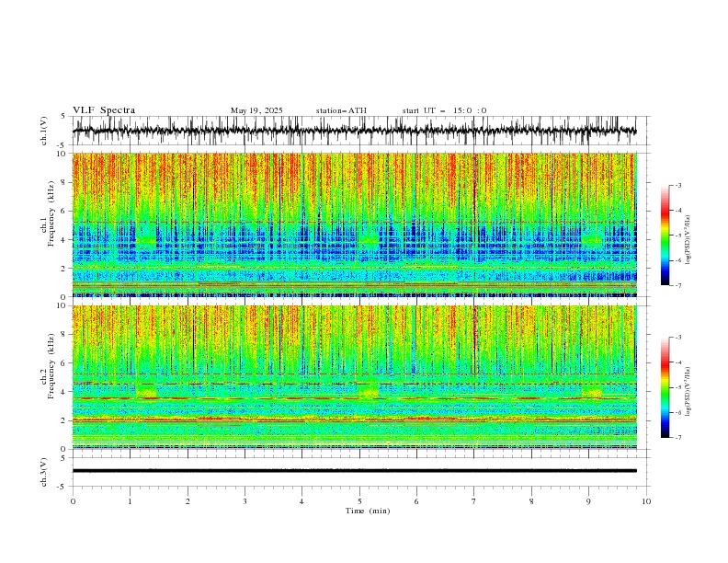The width and height of the screenshot is (728, 563).
Task: Click the red 3.5 kHz band in ch.2
Action: point(354,398)
